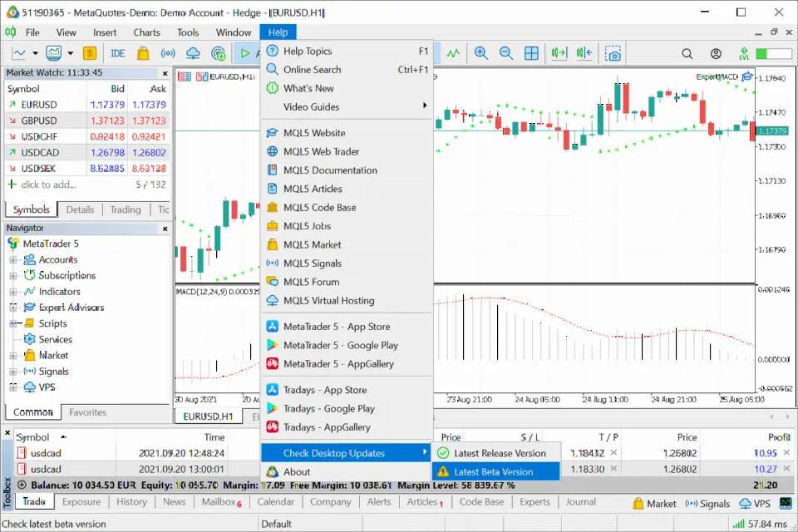Open the IDE MetaEditor toolbar button
This screenshot has width=798, height=532.
(x=117, y=53)
